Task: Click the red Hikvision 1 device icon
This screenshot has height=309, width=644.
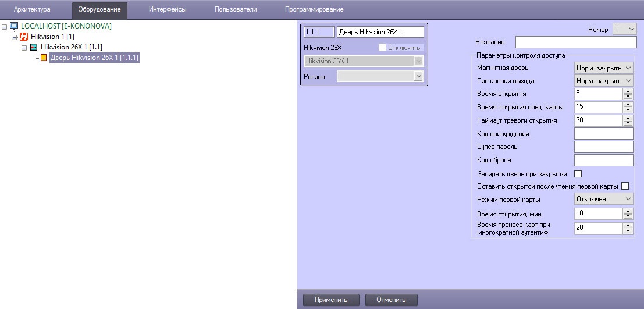Action: click(24, 37)
